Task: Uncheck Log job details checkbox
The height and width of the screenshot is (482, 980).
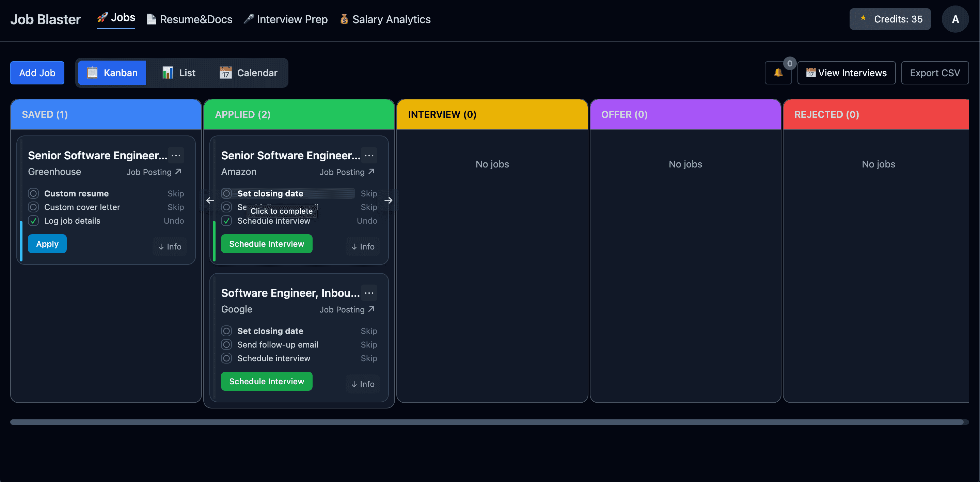Action: (x=33, y=221)
